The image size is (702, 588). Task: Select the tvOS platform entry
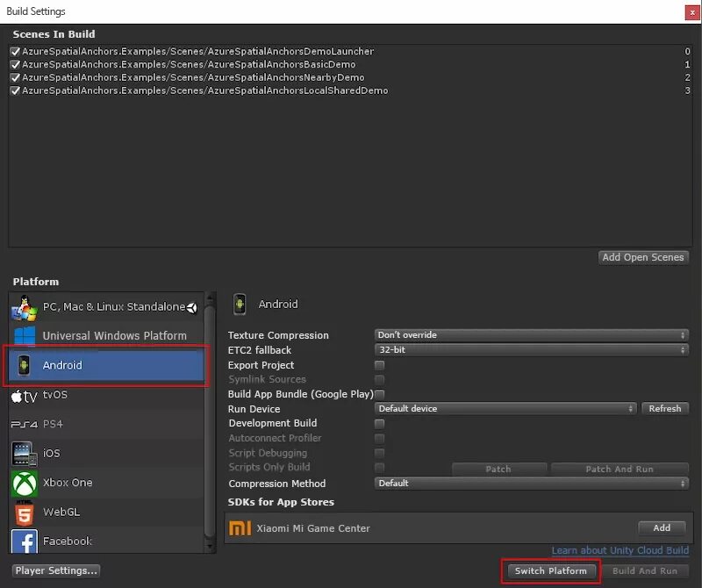coord(105,395)
